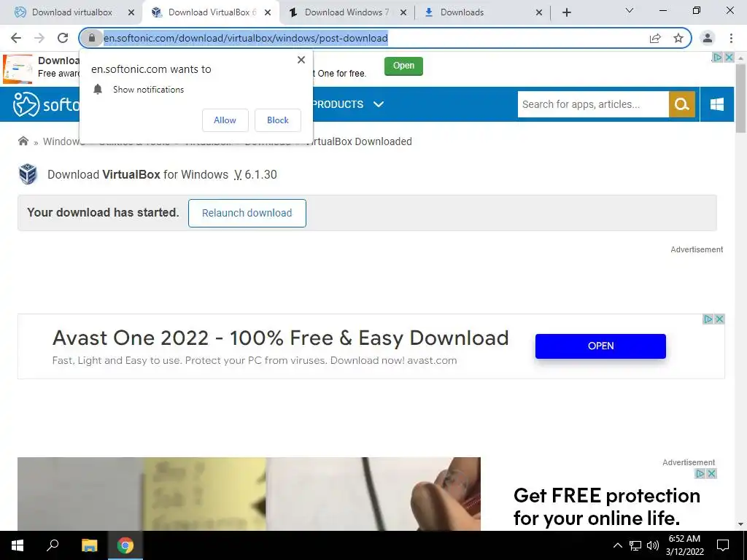Click the green Open ad button
The height and width of the screenshot is (560, 747).
[x=403, y=66]
